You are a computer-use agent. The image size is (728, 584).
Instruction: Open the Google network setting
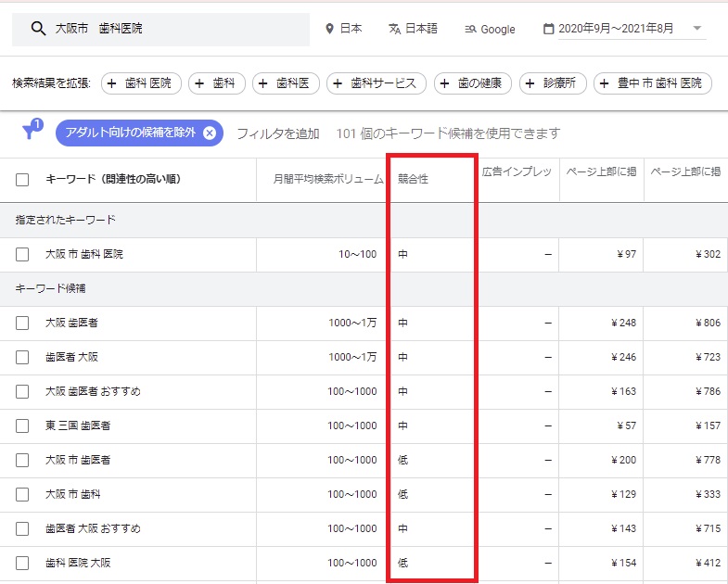(490, 30)
